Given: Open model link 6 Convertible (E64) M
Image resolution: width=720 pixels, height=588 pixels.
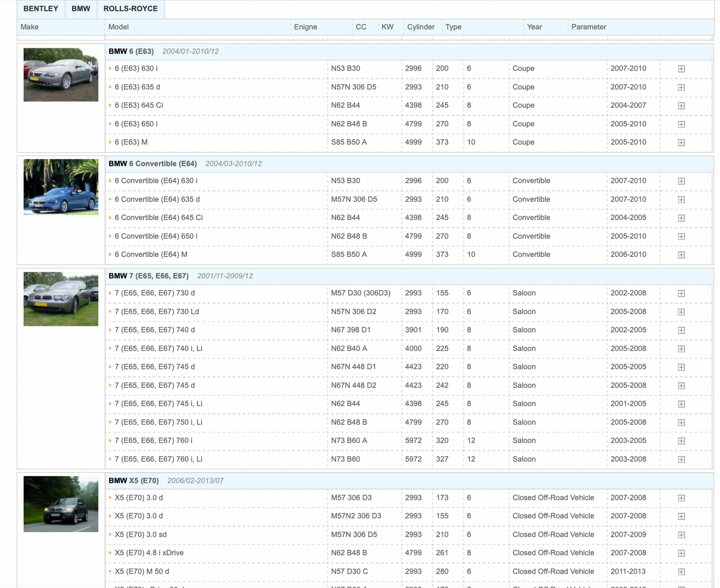Looking at the screenshot, I should (151, 254).
